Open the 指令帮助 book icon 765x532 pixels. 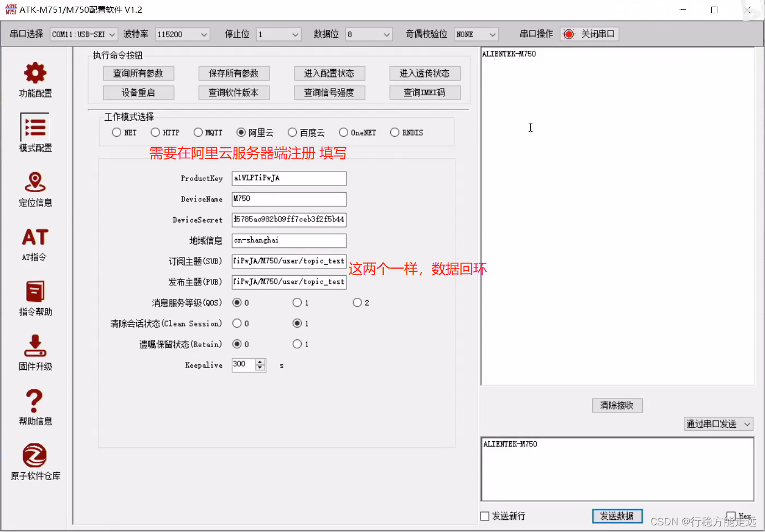[35, 291]
